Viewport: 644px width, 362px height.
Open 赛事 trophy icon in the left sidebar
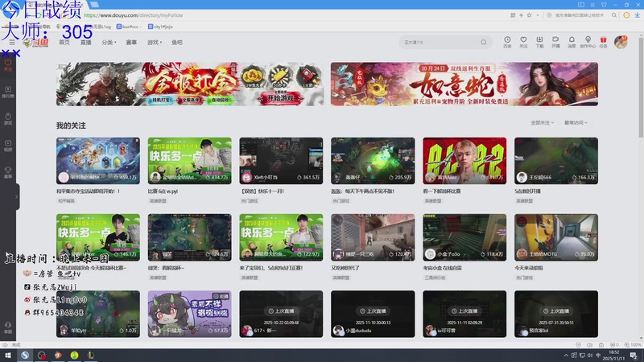8,172
